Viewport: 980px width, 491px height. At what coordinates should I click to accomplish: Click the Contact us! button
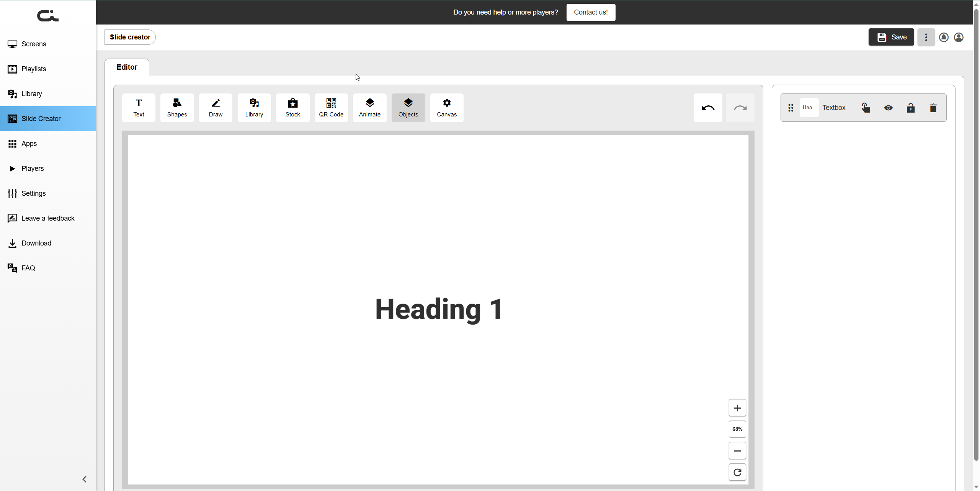590,12
